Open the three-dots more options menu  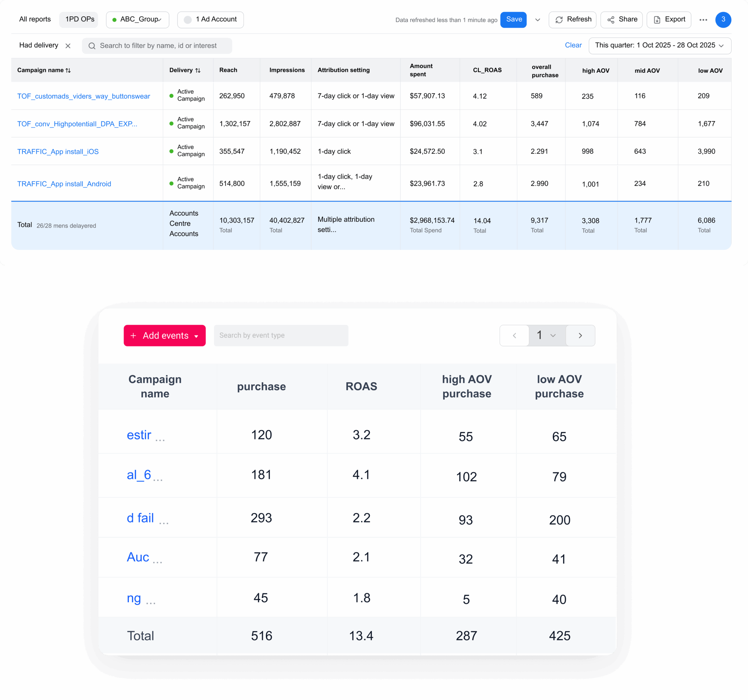[703, 20]
